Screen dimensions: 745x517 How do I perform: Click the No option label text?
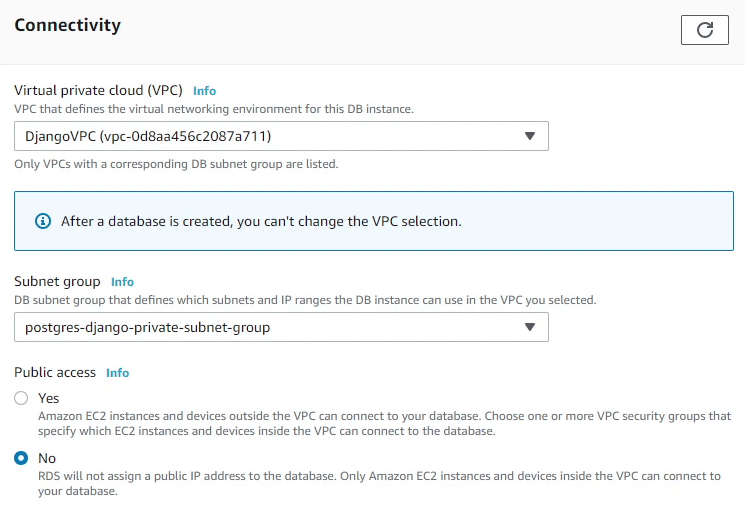(x=46, y=458)
